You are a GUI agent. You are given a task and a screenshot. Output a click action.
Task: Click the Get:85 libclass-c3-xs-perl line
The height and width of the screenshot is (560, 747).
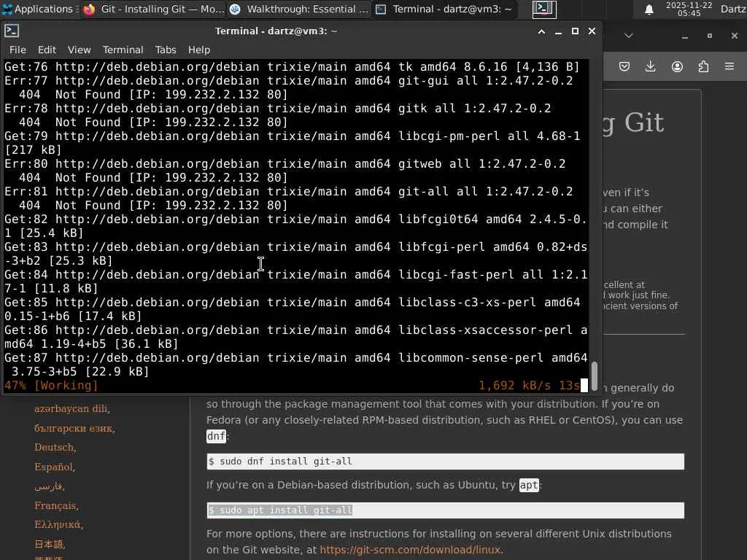293,302
